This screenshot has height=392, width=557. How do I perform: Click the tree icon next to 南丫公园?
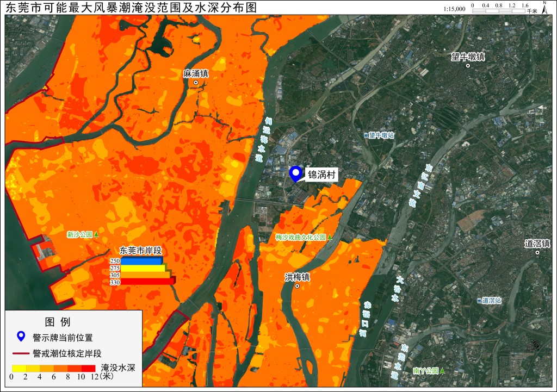point(442,371)
